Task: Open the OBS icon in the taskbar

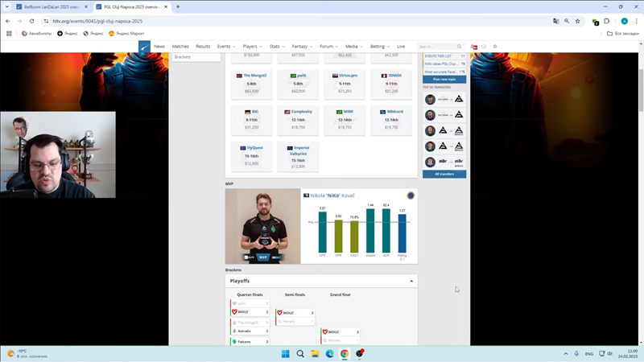Action: point(359,353)
